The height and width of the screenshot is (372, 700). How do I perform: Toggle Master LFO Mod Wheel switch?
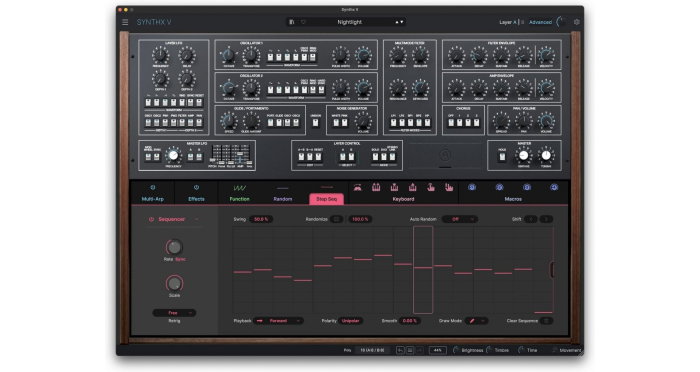(148, 156)
